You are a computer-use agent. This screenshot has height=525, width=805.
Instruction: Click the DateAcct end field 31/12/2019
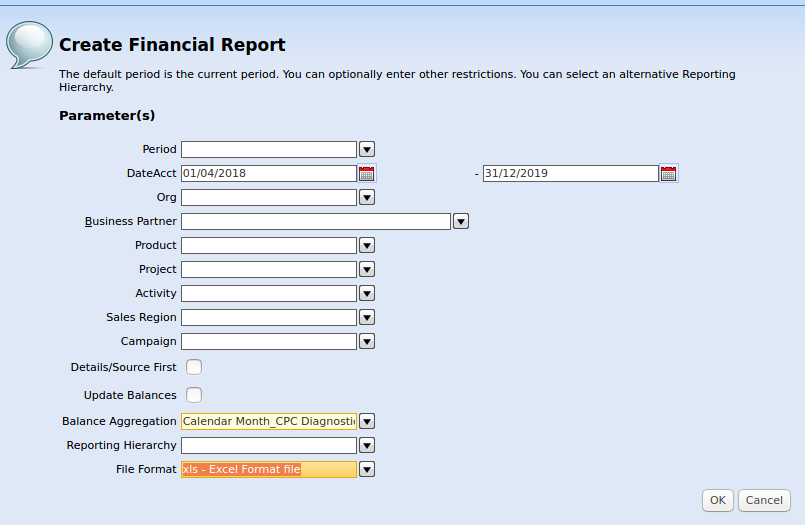[x=570, y=173]
